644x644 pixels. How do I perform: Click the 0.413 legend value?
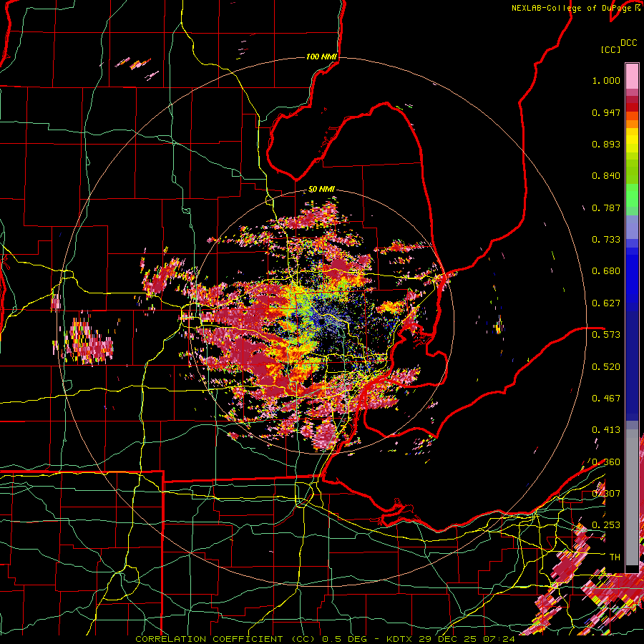[x=606, y=430]
